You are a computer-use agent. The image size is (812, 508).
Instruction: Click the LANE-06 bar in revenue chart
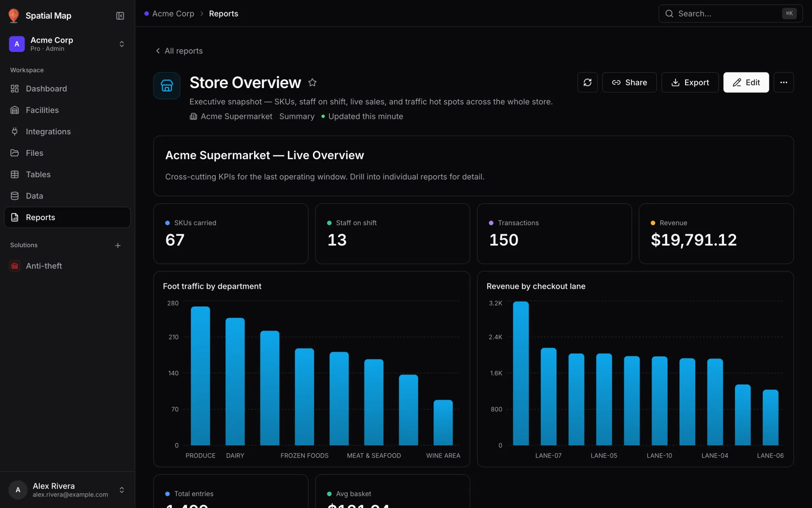coord(771,417)
